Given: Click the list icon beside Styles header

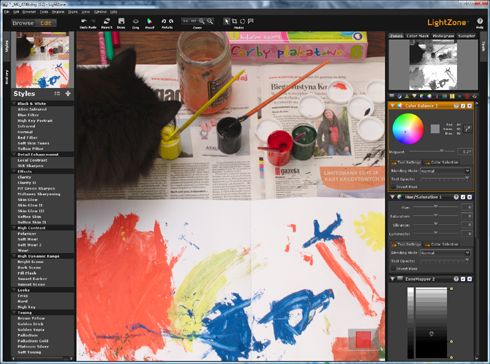Looking at the screenshot, I should click(x=57, y=94).
